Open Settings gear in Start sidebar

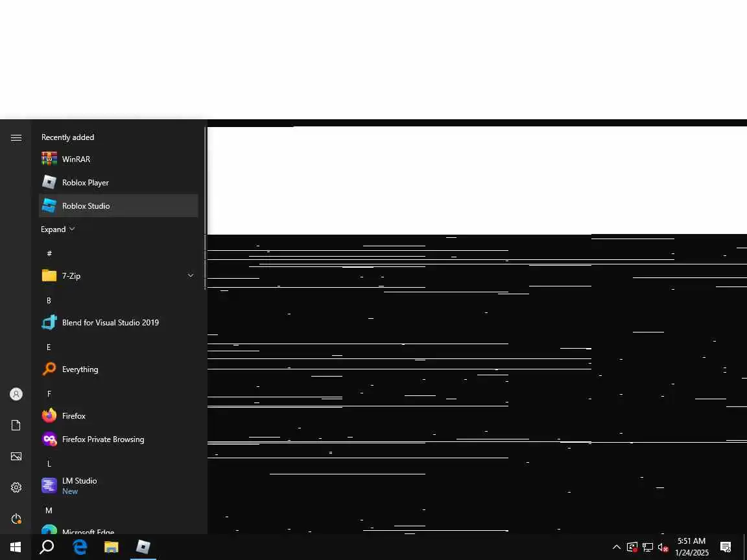pyautogui.click(x=16, y=487)
